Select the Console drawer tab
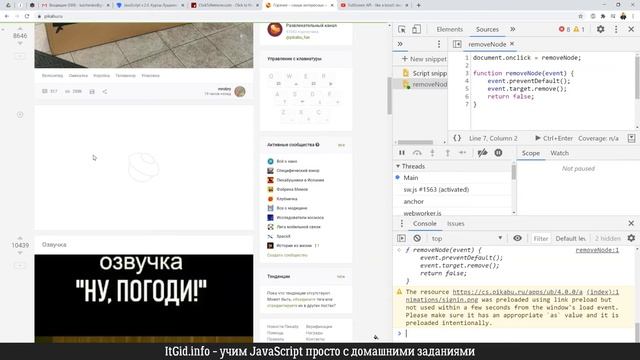The width and height of the screenshot is (640, 360). (x=424, y=223)
